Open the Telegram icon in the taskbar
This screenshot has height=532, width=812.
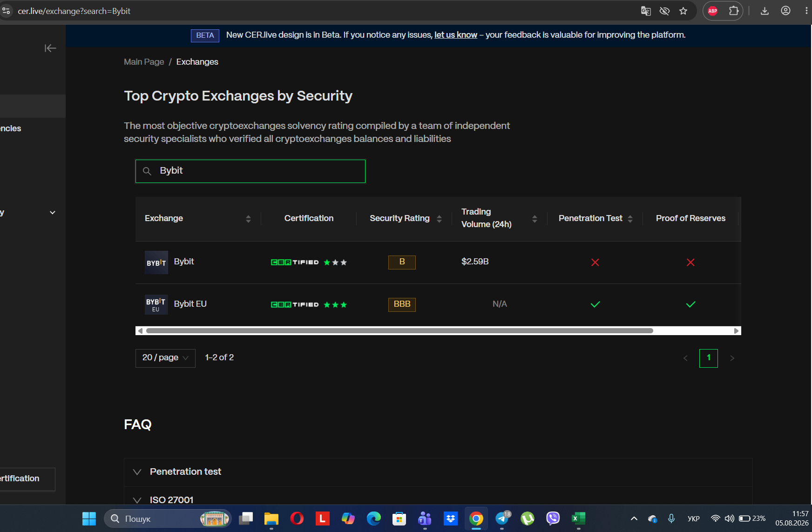pyautogui.click(x=502, y=519)
